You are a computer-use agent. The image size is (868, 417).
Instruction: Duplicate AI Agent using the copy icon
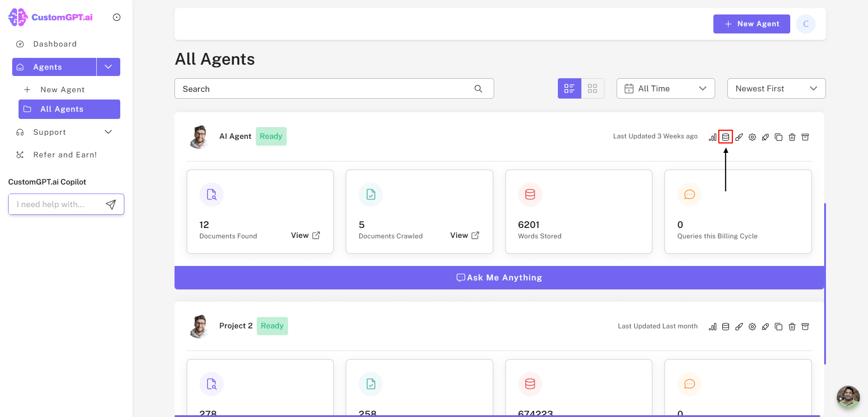(x=778, y=137)
